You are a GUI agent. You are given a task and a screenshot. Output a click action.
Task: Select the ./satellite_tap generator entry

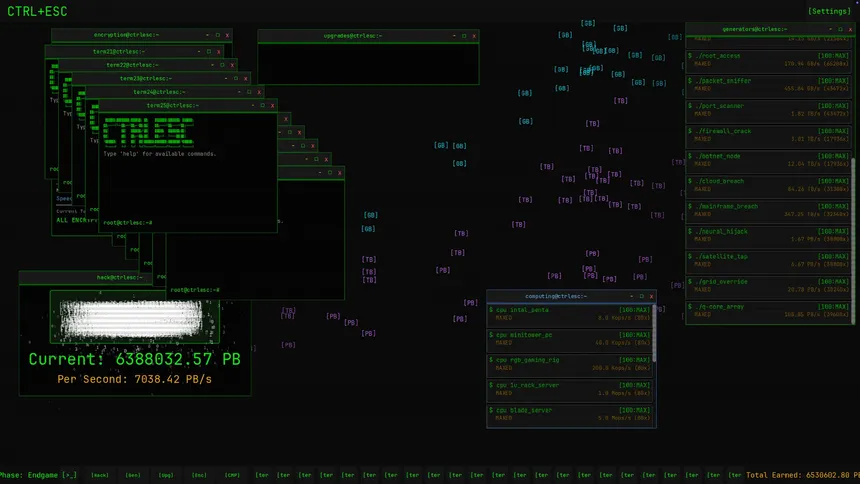coord(768,261)
